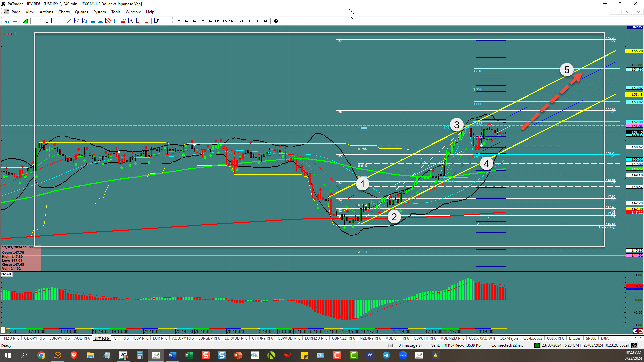The width and height of the screenshot is (644, 362).
Task: Open the Window menu
Action: (x=133, y=12)
